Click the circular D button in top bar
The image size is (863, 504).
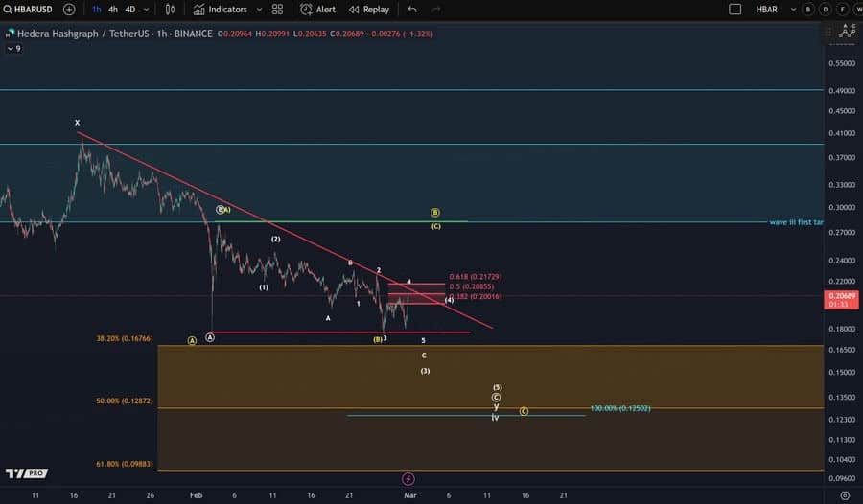tap(825, 10)
